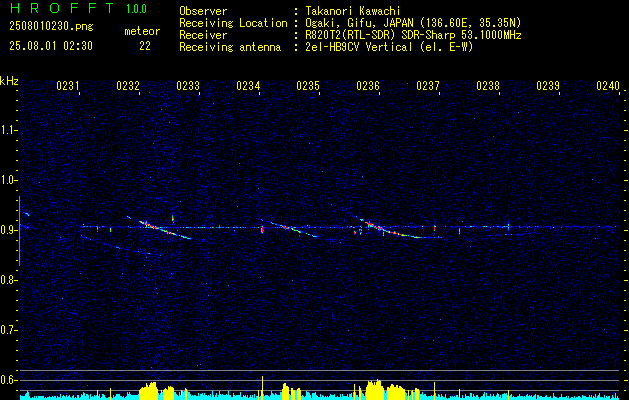Click the Receiving antenna label
629x400 pixels.
click(x=230, y=47)
